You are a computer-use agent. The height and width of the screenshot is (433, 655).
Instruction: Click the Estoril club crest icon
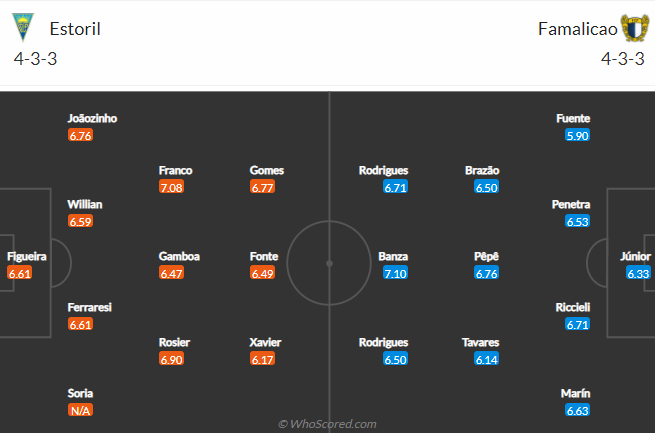(x=23, y=27)
